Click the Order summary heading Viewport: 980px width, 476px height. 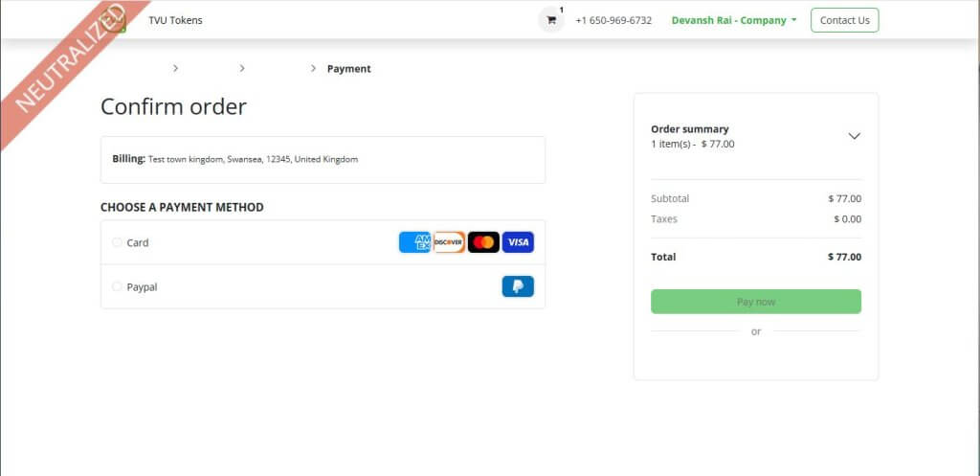(x=689, y=129)
